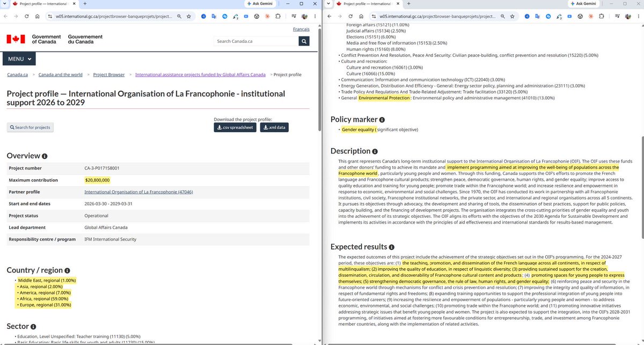644x345 pixels.
Task: Click the Search for projects button
Action: coord(30,127)
